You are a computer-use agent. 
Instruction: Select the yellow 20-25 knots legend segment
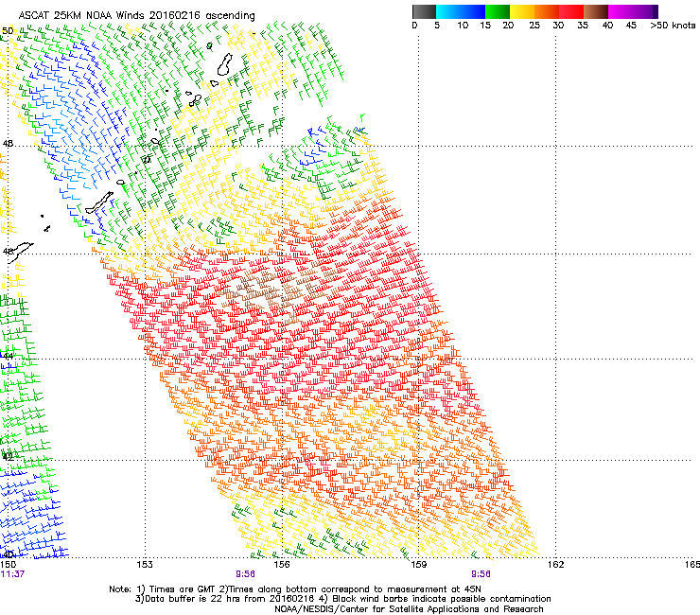coord(522,11)
